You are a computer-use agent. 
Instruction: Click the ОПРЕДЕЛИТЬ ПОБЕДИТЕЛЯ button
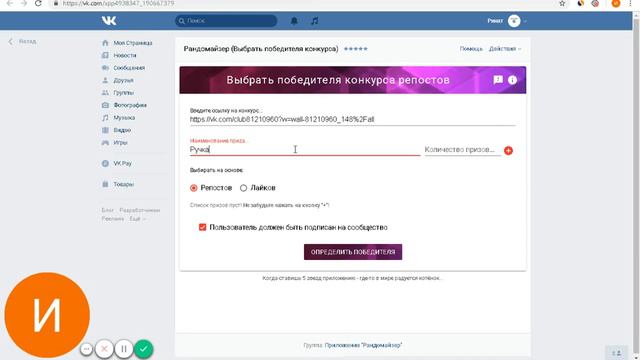pyautogui.click(x=353, y=252)
